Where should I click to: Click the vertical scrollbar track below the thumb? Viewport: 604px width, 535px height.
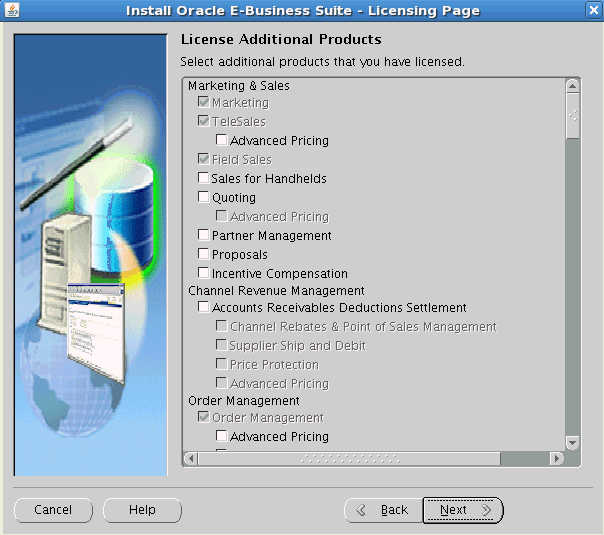(572, 287)
